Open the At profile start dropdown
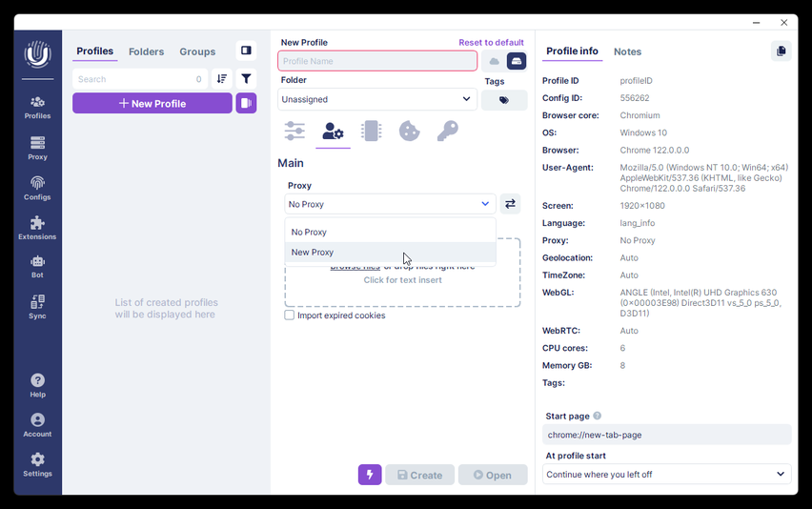Image resolution: width=812 pixels, height=509 pixels. coord(666,475)
